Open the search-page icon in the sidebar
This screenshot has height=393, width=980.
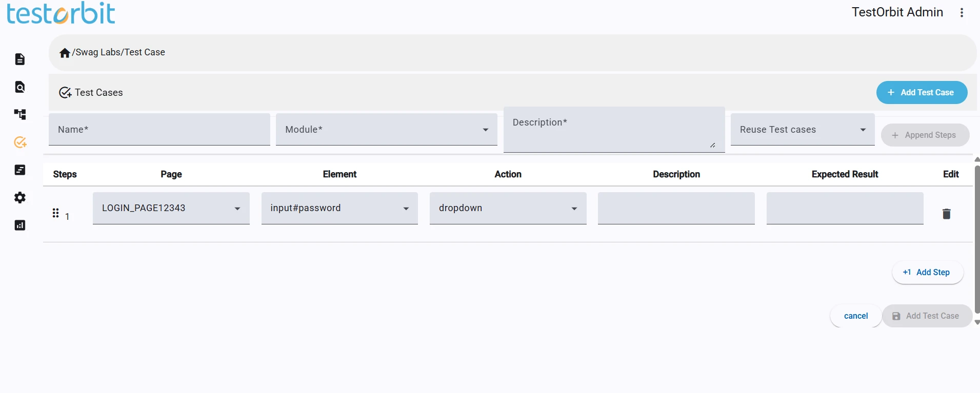pyautogui.click(x=20, y=87)
